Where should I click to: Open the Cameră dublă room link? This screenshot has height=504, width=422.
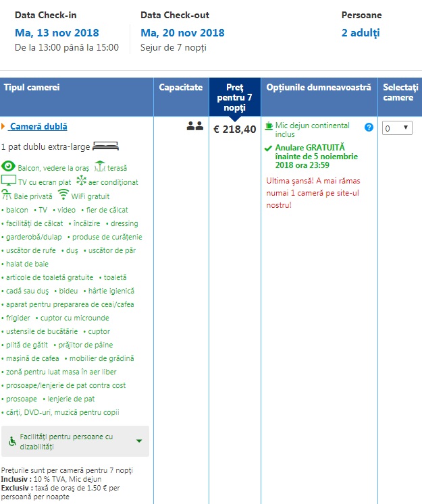[38, 126]
